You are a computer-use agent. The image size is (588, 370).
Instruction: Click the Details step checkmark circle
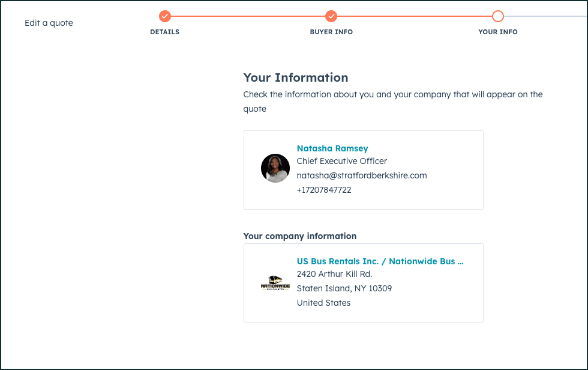coord(165,16)
